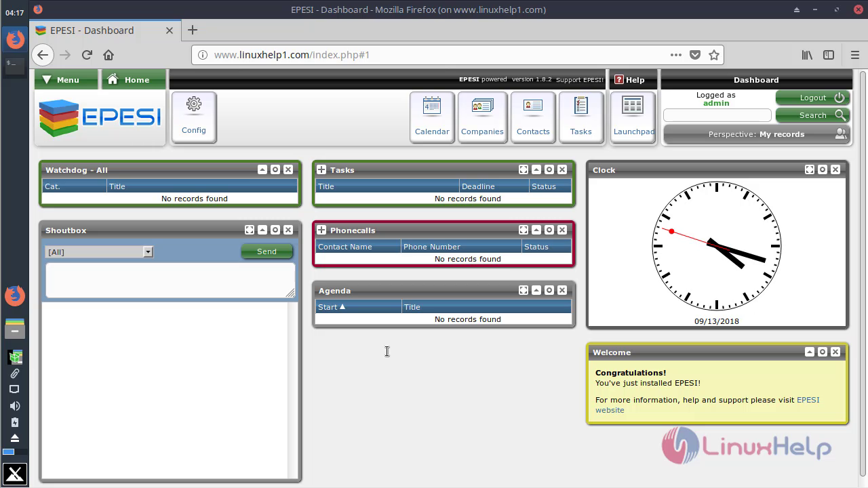Collapse the Tasks applet
This screenshot has height=488, width=868.
pyautogui.click(x=536, y=169)
